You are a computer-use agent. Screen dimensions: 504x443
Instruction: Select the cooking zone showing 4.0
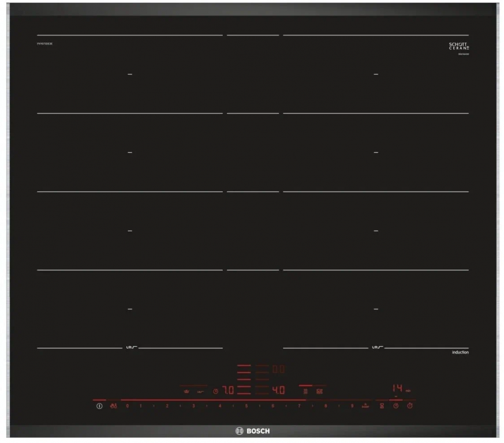tap(278, 391)
